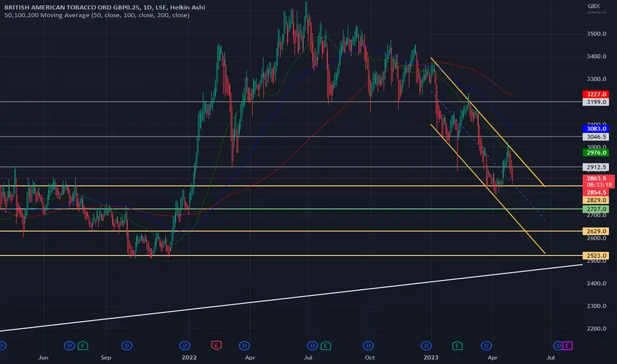Select the orange horizontal line at 2523.0
Viewport: 617px width, 364px height.
[291, 255]
